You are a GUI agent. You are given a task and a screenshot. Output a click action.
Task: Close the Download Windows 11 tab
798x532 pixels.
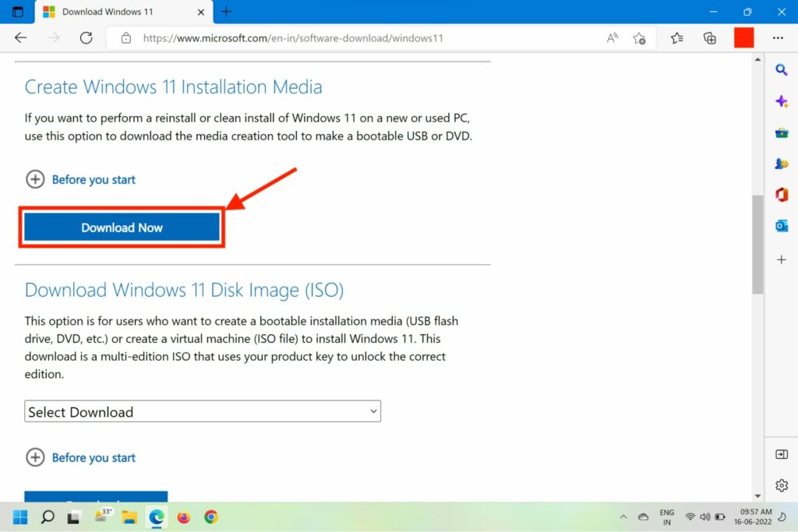(201, 12)
